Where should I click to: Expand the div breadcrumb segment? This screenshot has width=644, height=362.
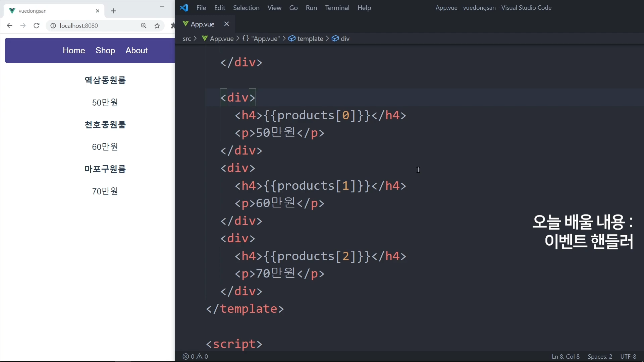(x=345, y=39)
